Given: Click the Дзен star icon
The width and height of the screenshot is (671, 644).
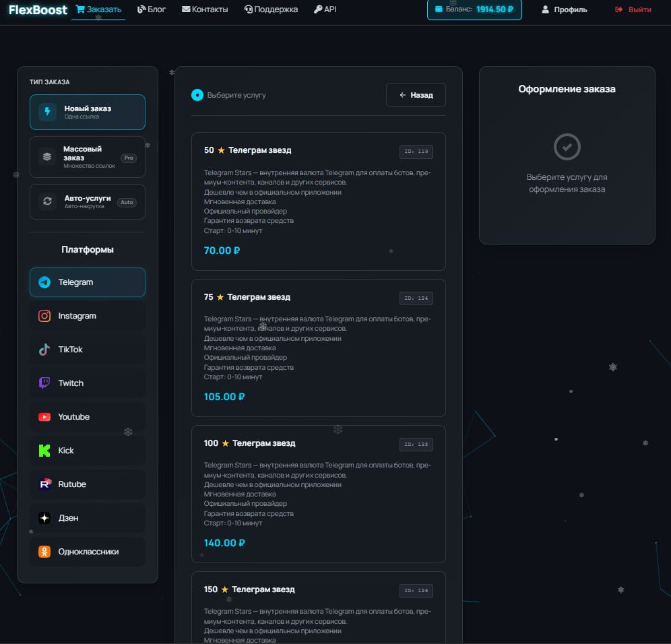Looking at the screenshot, I should point(44,518).
